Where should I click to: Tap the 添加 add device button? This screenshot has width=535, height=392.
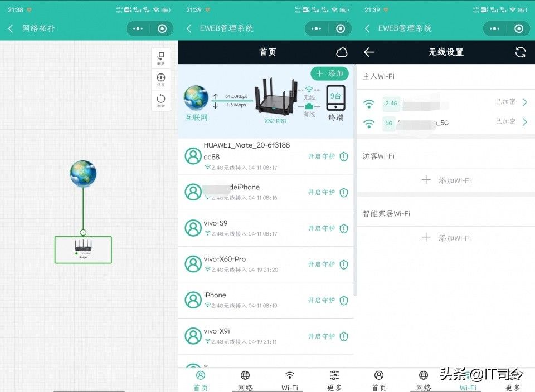[329, 73]
